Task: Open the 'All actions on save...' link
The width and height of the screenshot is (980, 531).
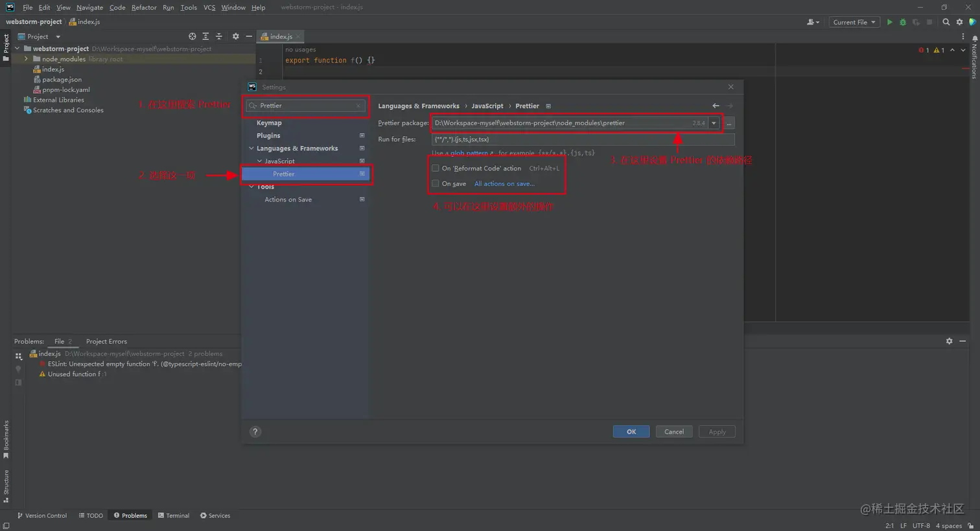Action: tap(504, 183)
